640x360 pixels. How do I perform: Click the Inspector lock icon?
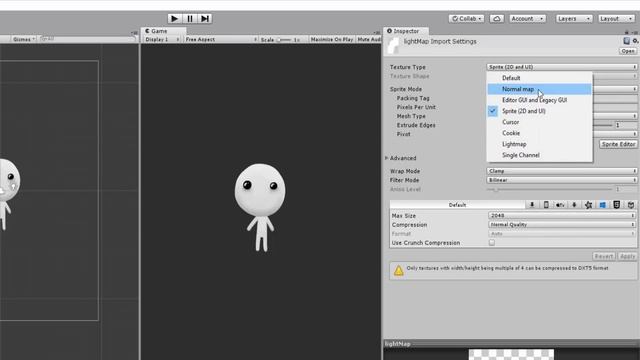[x=627, y=32]
